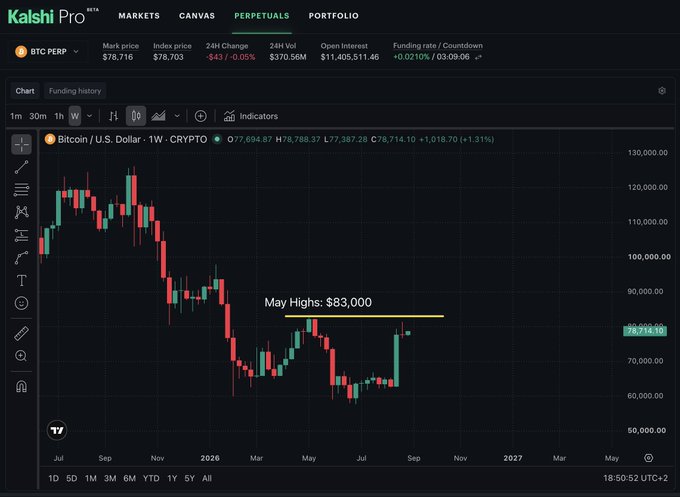This screenshot has height=497, width=680.
Task: Select the trend line drawing tool
Action: [x=21, y=167]
